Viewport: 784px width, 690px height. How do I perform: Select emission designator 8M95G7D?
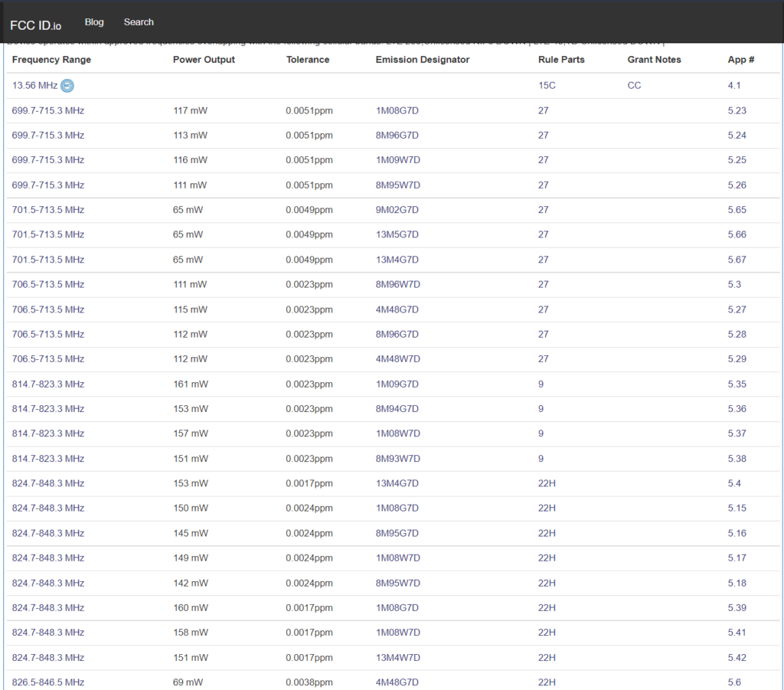(397, 533)
